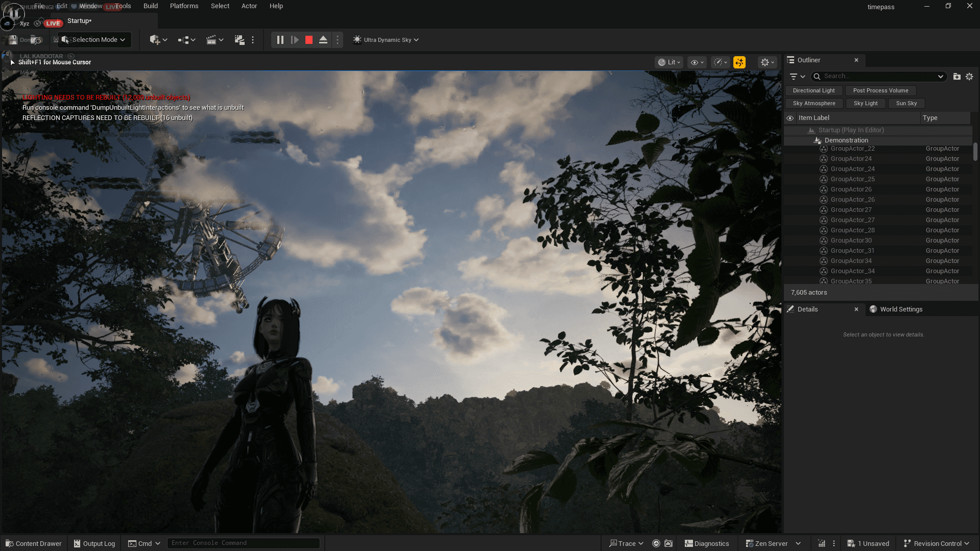Image resolution: width=980 pixels, height=551 pixels.
Task: Expand the Outliner search history chevron
Action: pyautogui.click(x=941, y=77)
